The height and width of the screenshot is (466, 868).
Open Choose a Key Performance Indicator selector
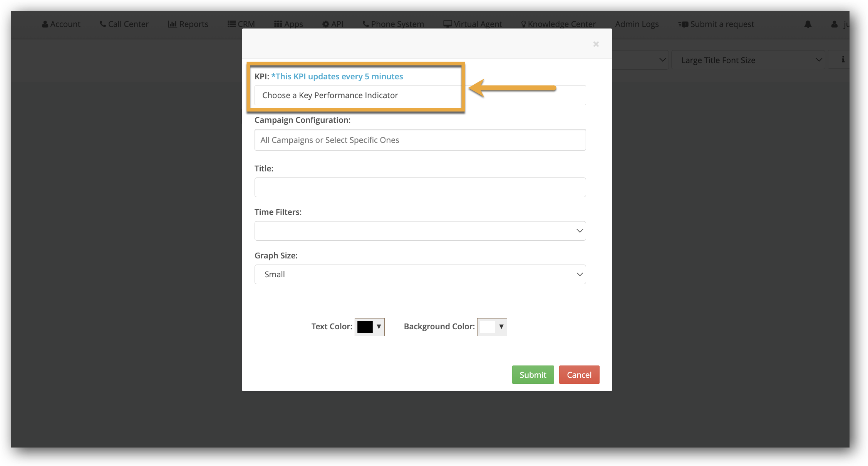coord(420,96)
